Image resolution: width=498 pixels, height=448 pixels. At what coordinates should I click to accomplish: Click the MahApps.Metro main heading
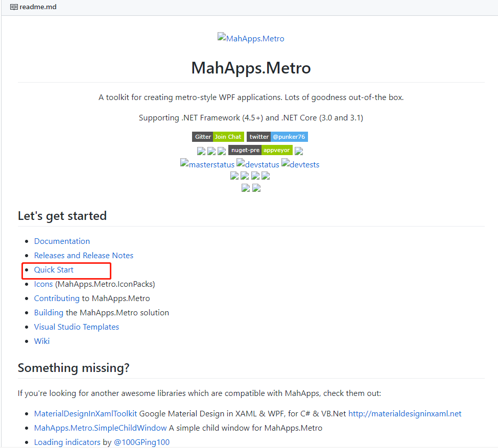[251, 68]
